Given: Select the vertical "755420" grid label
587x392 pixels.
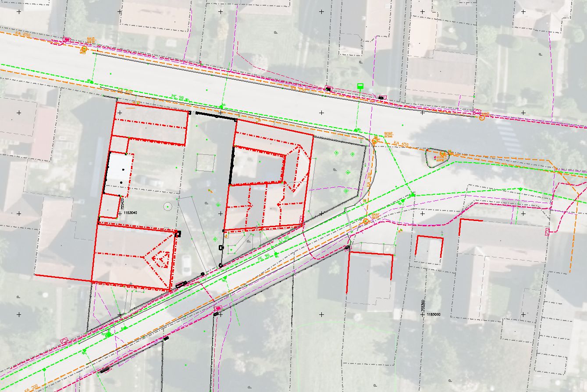Looking at the screenshot, I should pyautogui.click(x=122, y=203).
